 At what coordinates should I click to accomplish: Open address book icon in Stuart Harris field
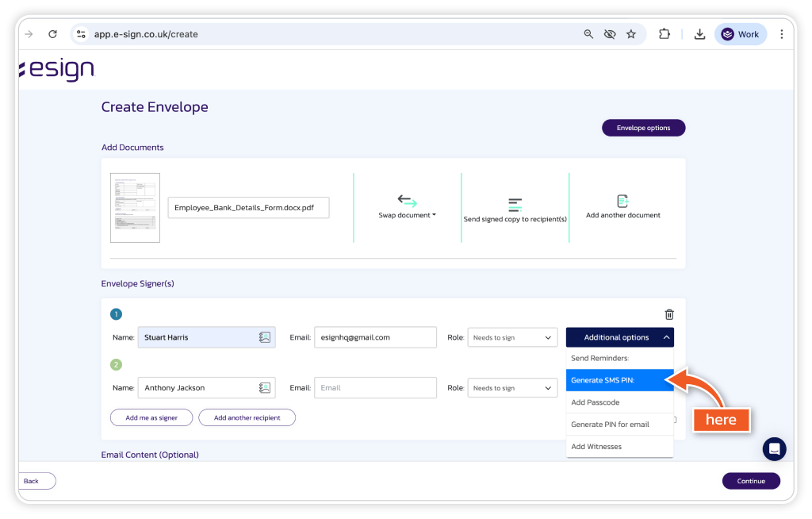[x=265, y=337]
